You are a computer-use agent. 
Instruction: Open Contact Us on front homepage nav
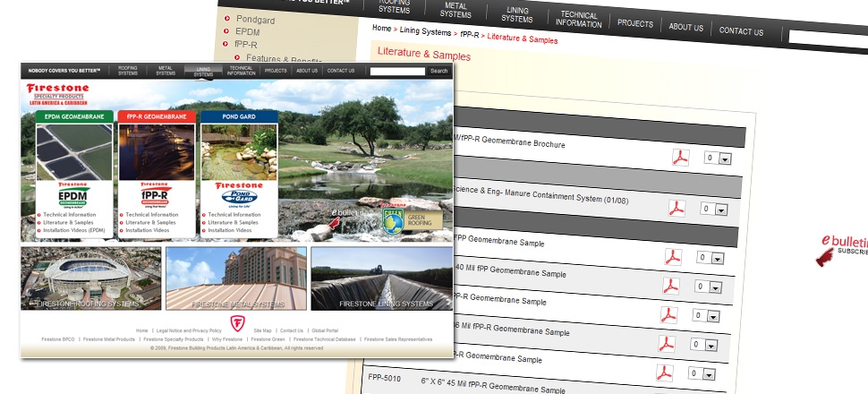[340, 71]
